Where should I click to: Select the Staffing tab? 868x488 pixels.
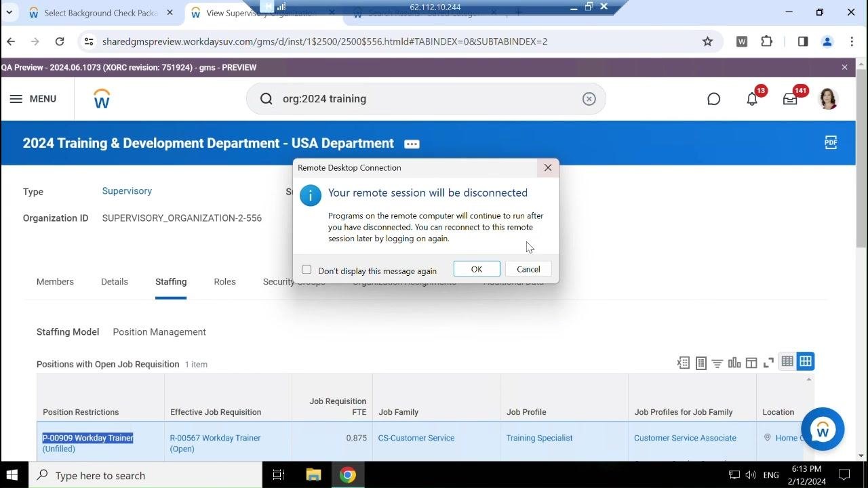coord(171,282)
